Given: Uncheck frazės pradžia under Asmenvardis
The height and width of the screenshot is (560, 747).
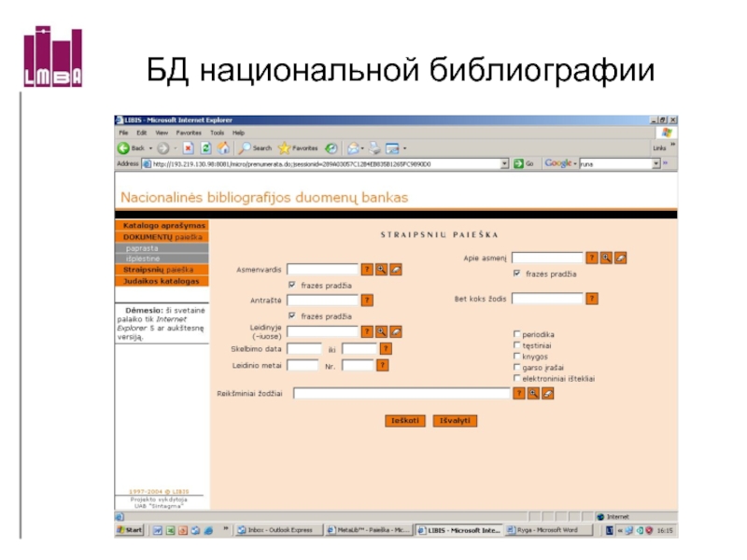Looking at the screenshot, I should pos(292,285).
